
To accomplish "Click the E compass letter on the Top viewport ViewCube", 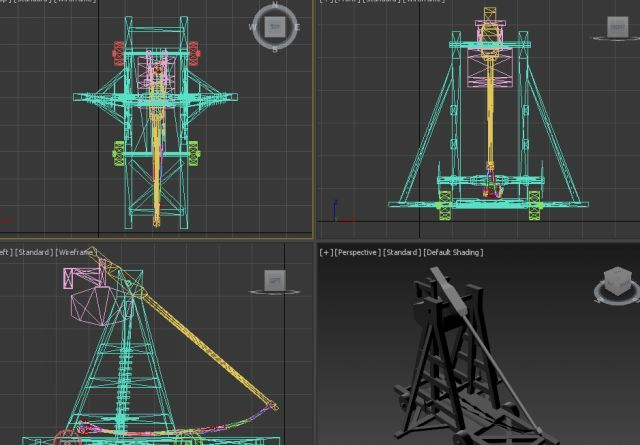I will click(297, 27).
